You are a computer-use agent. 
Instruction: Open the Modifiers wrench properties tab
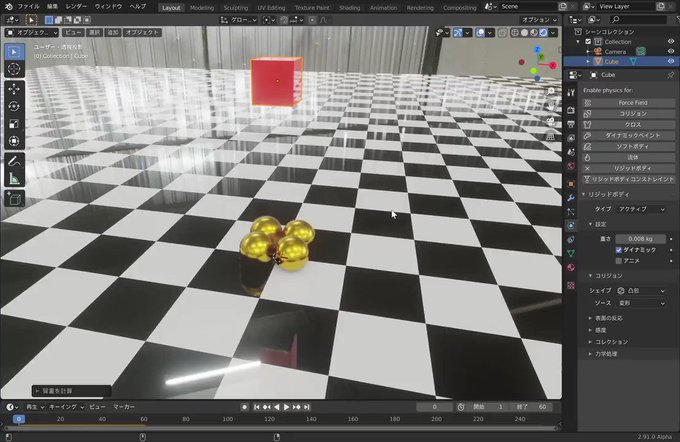tap(571, 198)
